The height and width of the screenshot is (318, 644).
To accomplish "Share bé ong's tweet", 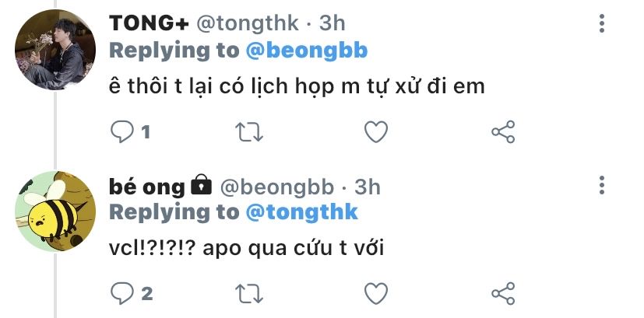I will pyautogui.click(x=504, y=293).
